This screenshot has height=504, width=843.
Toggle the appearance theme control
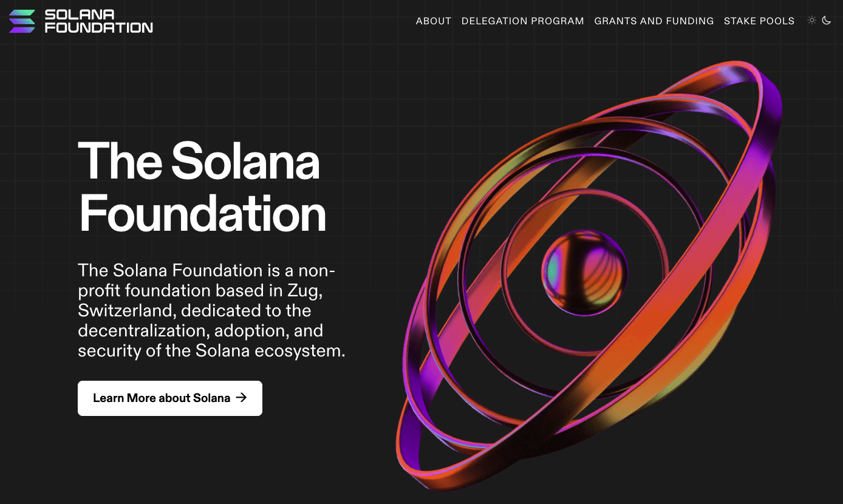click(x=819, y=20)
